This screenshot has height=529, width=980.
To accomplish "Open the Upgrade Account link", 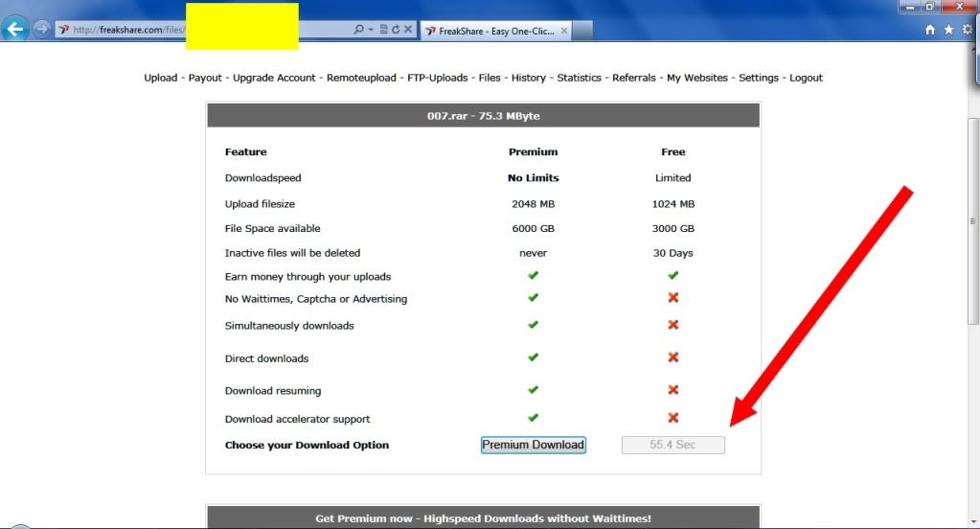I will (274, 78).
